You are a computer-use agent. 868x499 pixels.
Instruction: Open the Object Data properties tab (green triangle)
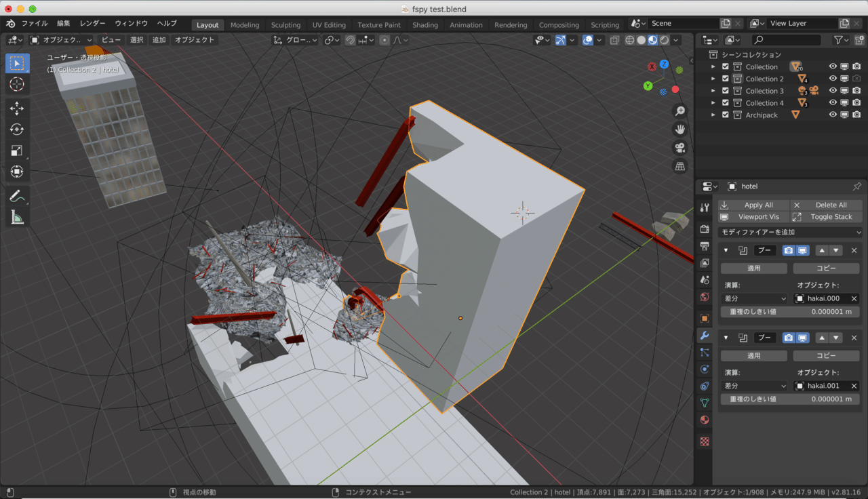coord(705,403)
